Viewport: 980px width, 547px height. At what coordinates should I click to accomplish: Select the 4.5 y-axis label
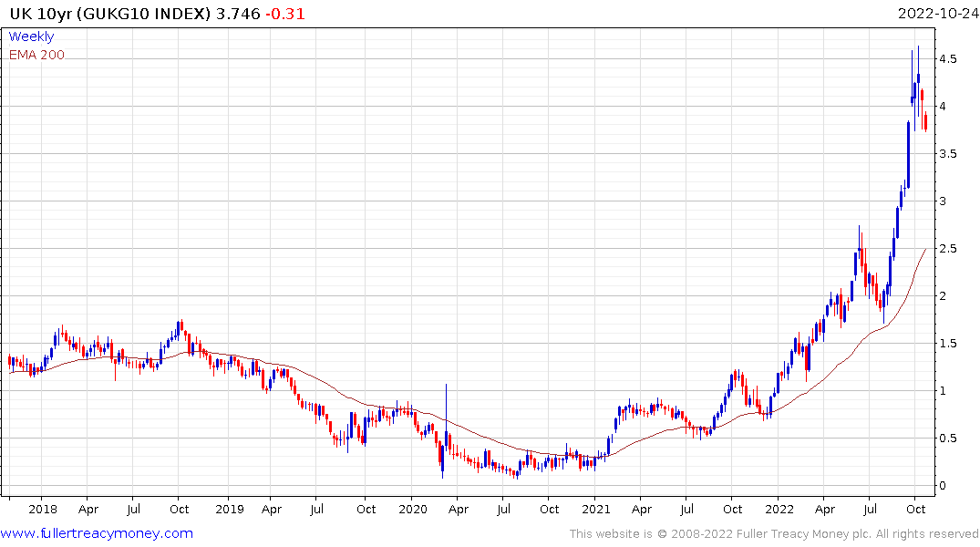(x=947, y=59)
